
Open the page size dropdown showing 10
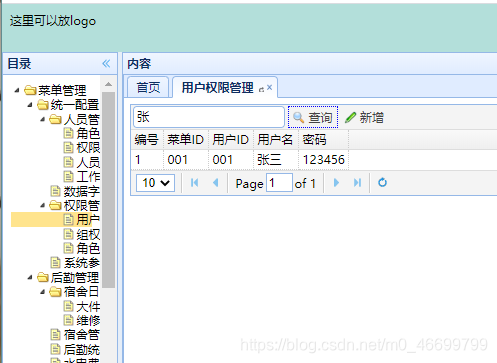point(155,183)
